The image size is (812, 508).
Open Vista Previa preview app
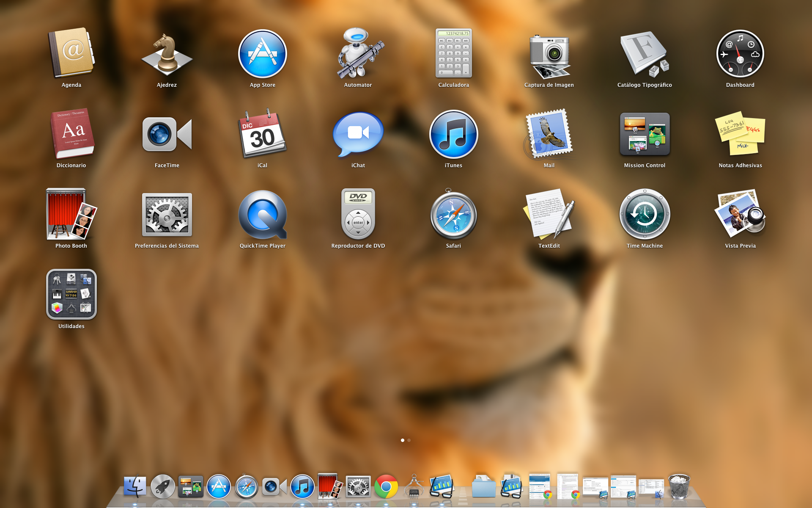740,214
